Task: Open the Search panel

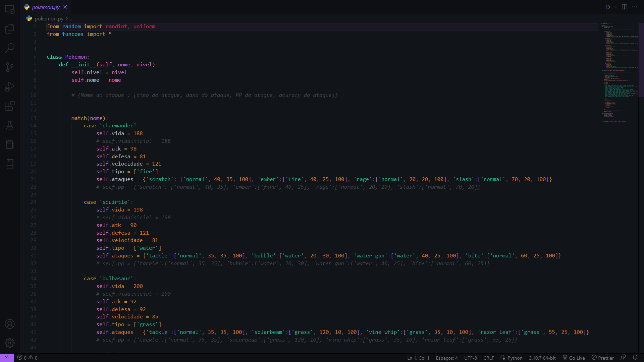Action: (10, 48)
